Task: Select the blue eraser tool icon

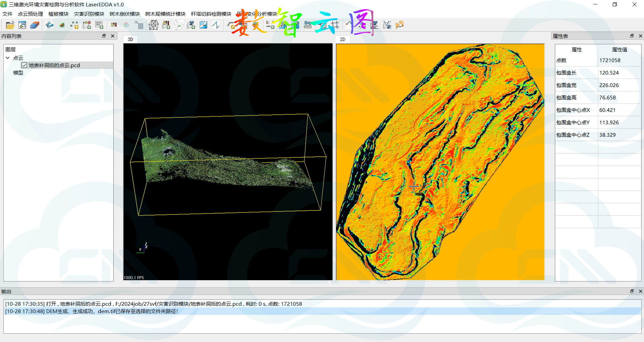Action: (34, 25)
